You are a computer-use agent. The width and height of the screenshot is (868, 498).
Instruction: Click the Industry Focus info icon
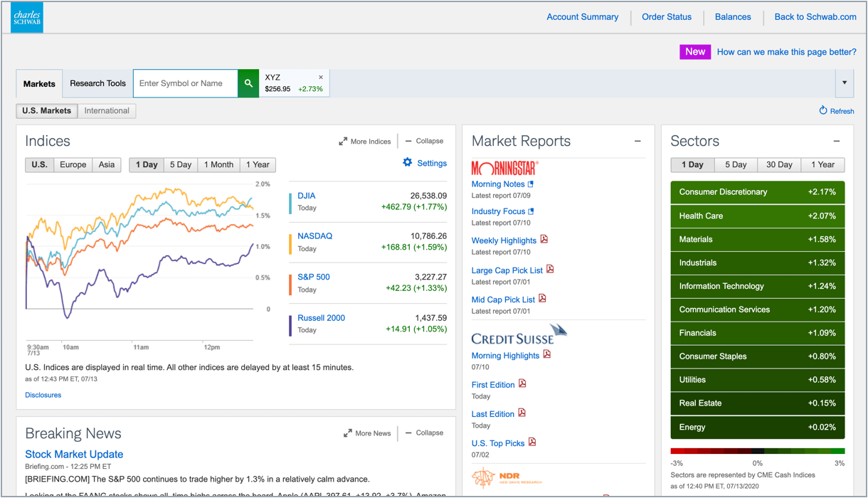532,211
